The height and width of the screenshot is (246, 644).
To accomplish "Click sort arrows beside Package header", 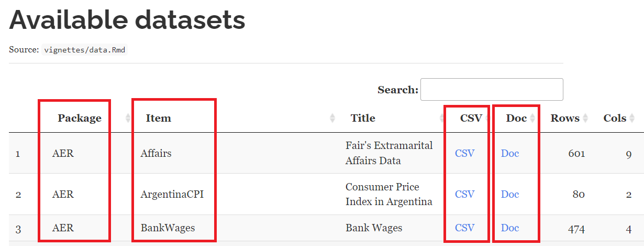I will (128, 119).
